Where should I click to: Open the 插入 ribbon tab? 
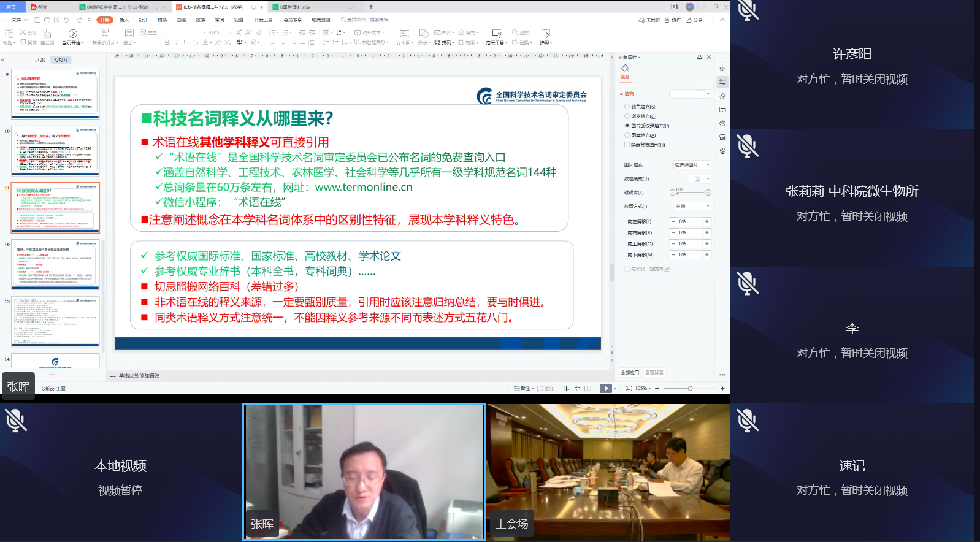coord(124,20)
